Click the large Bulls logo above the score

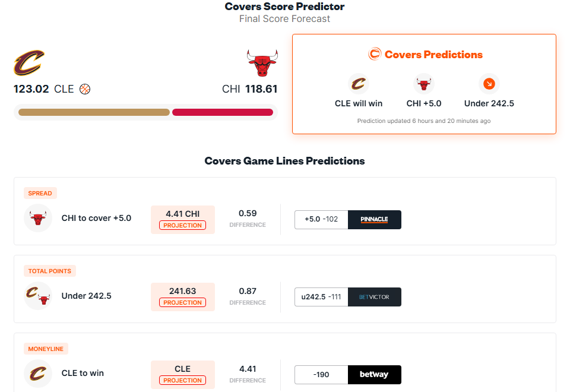(262, 63)
